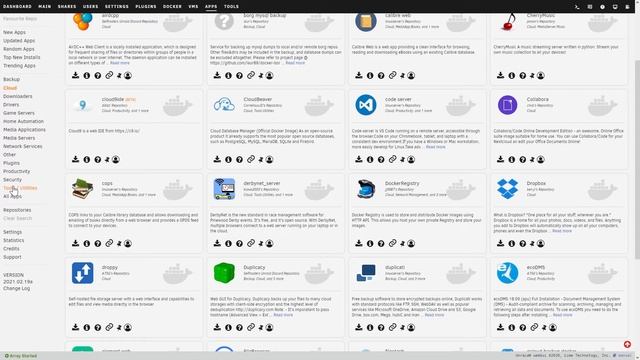Open the CloudBeaver app title
This screenshot has width=640, height=360.
[258, 99]
